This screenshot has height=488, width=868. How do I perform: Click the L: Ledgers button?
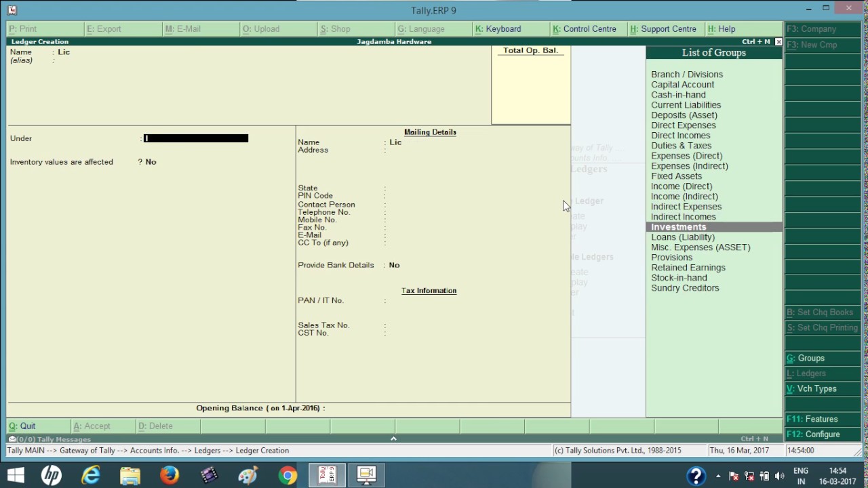(x=823, y=373)
